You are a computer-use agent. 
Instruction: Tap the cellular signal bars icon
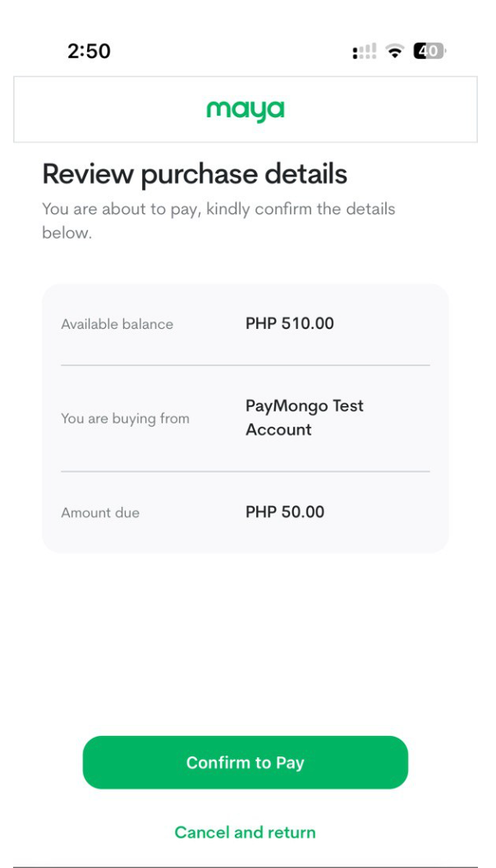[x=364, y=53]
